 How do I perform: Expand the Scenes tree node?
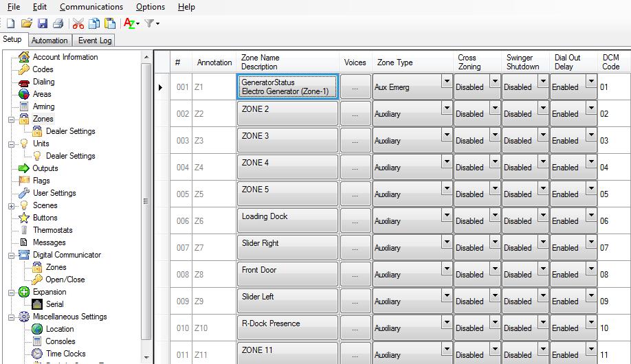[x=11, y=206]
